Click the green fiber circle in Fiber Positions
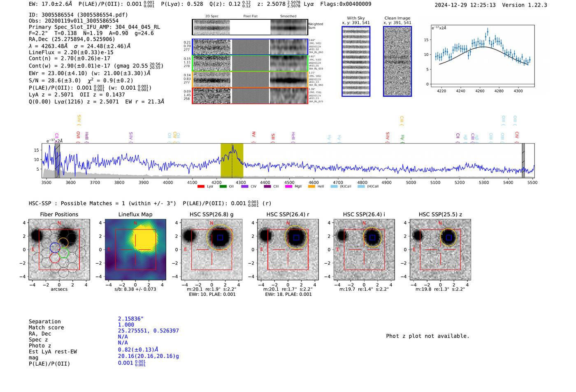This screenshot has width=576, height=392. [x=63, y=253]
